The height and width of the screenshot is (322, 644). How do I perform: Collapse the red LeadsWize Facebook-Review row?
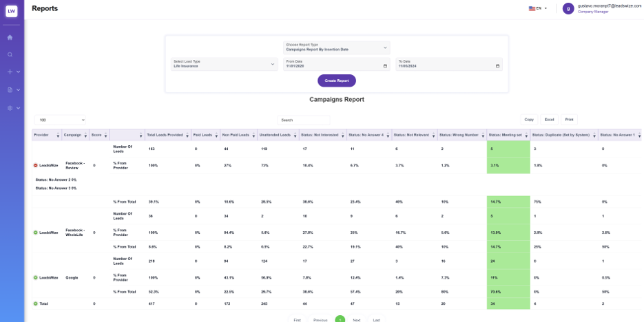click(x=36, y=166)
